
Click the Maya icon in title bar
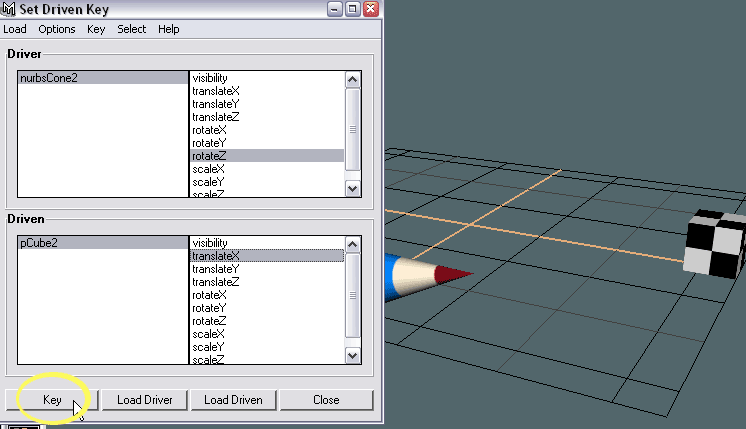point(9,10)
